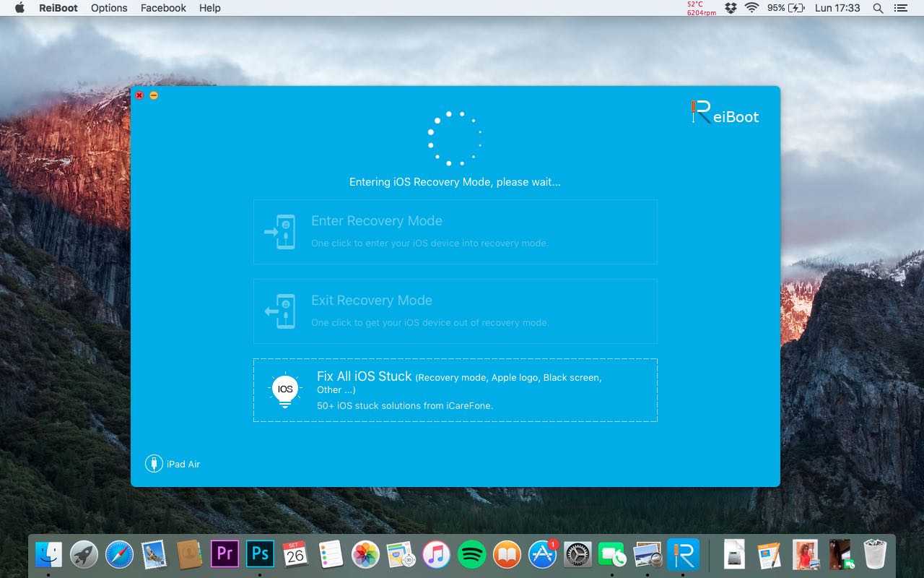
Task: Close the ReiBoot window with red button
Action: [139, 95]
